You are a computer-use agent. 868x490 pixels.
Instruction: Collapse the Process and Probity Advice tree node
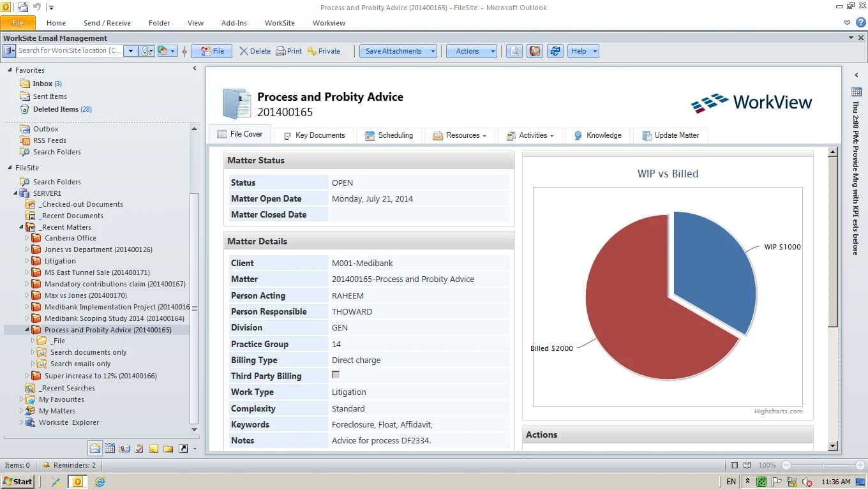point(27,330)
